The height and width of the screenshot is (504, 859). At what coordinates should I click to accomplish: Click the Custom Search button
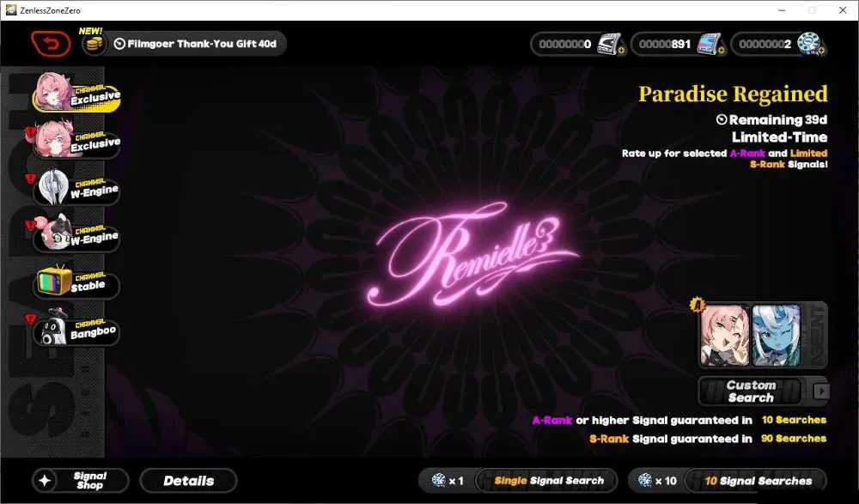point(751,392)
